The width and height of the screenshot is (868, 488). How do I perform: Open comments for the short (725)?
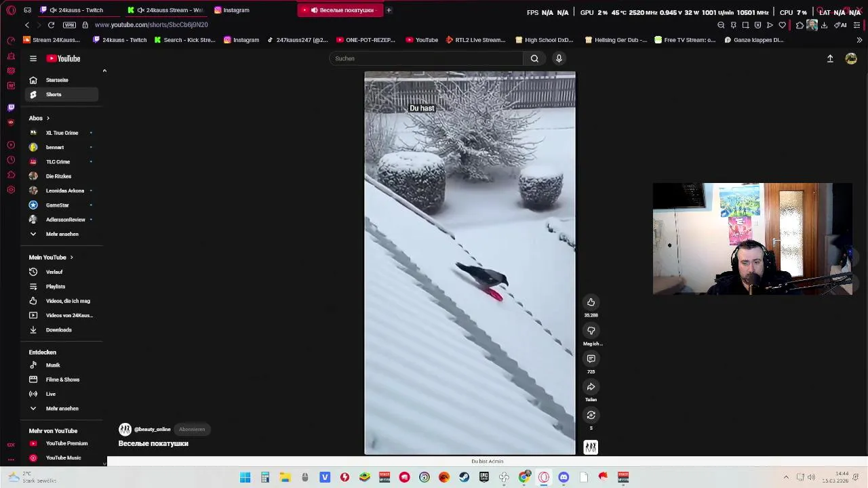point(591,359)
